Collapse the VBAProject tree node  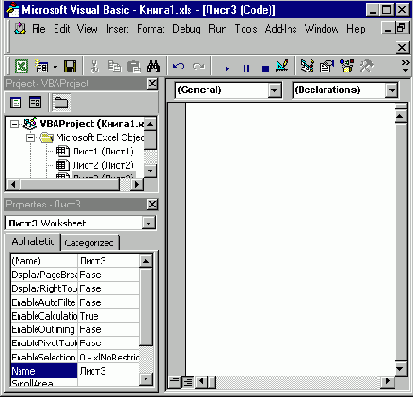coord(14,124)
